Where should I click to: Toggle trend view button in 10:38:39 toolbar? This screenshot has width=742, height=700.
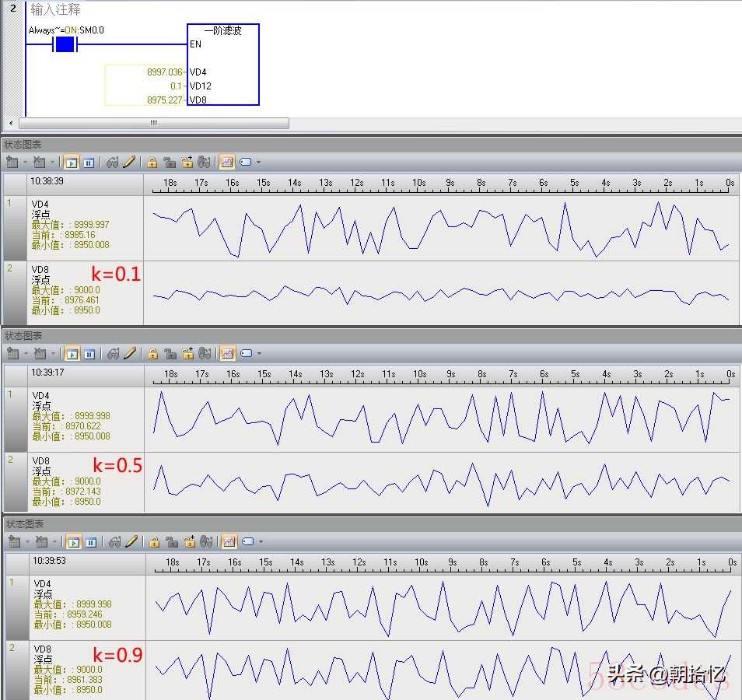(226, 163)
